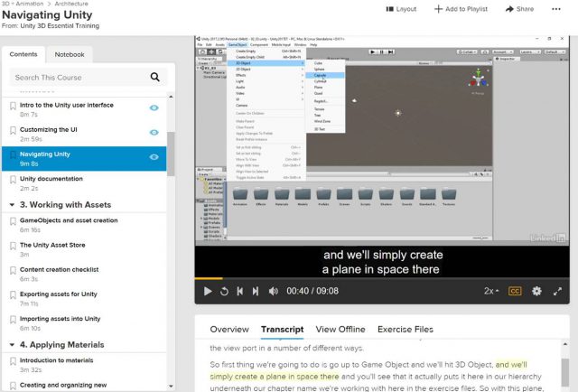Click the Share button
This screenshot has width=578, height=392.
(519, 9)
